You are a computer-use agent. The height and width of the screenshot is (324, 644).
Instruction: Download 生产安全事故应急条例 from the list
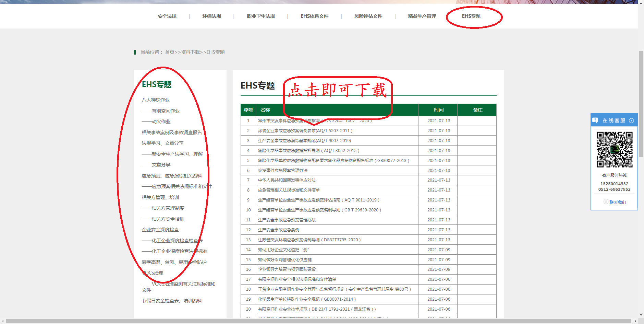coord(278,230)
